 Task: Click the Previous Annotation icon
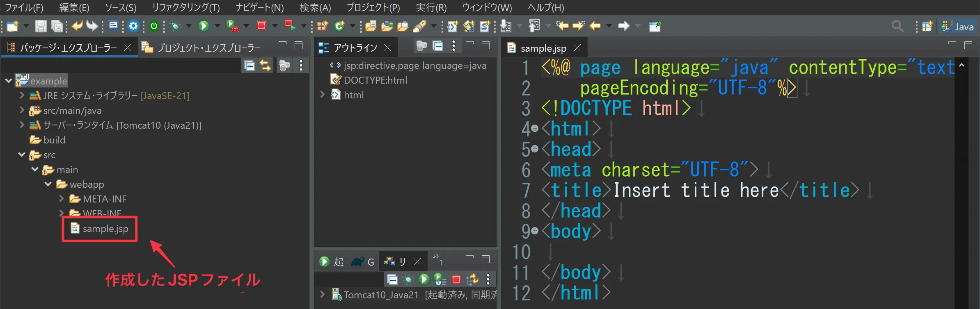[x=534, y=26]
